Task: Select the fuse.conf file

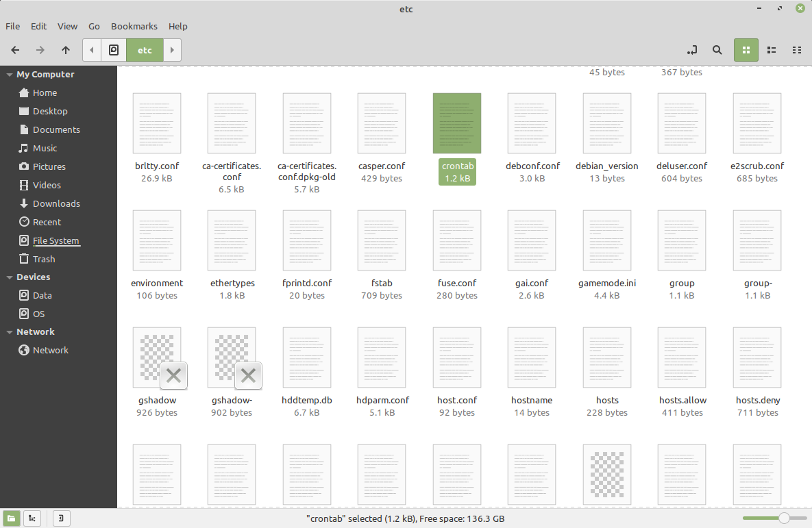Action: [457, 240]
